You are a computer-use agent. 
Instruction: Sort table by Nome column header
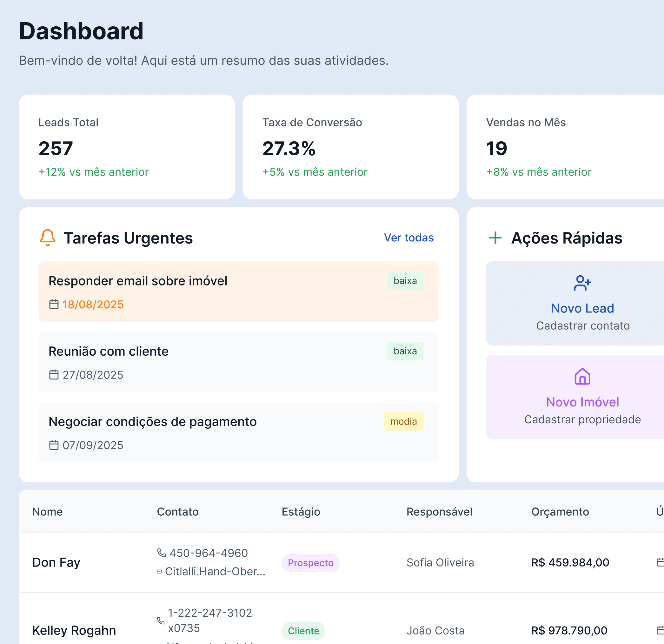(x=47, y=512)
